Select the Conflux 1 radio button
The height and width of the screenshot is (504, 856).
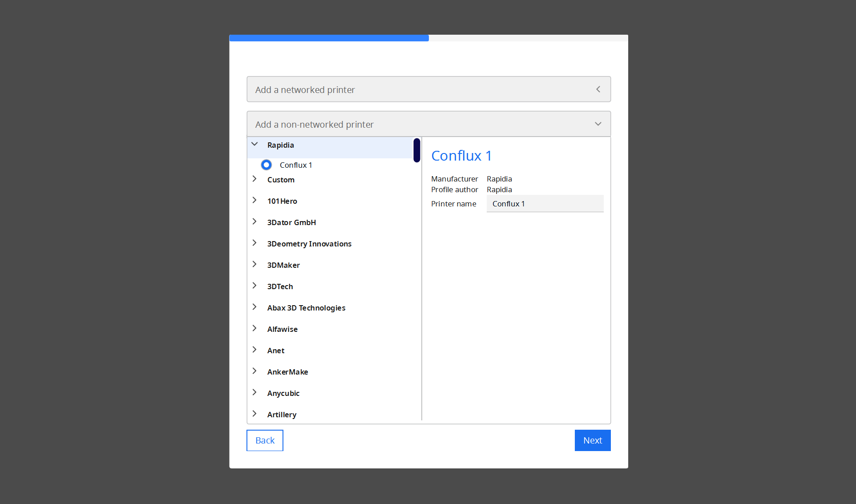267,165
